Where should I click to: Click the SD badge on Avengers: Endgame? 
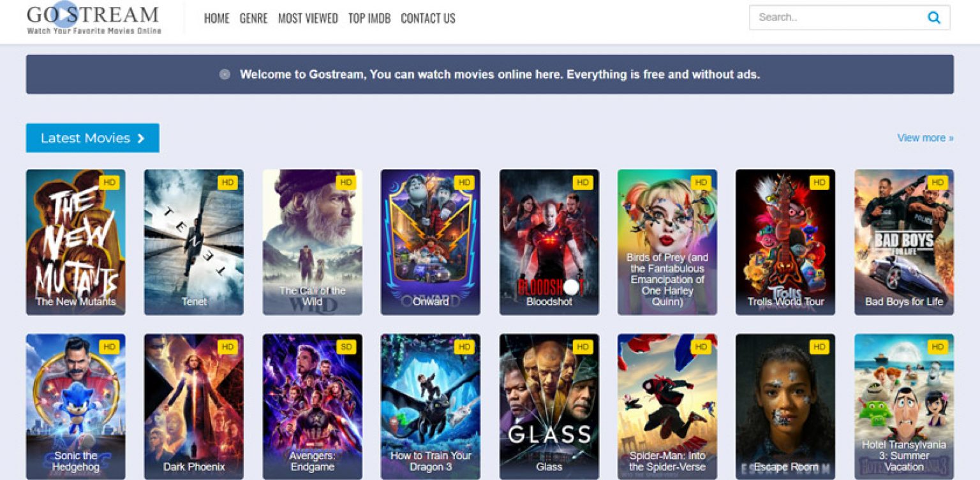pyautogui.click(x=346, y=347)
